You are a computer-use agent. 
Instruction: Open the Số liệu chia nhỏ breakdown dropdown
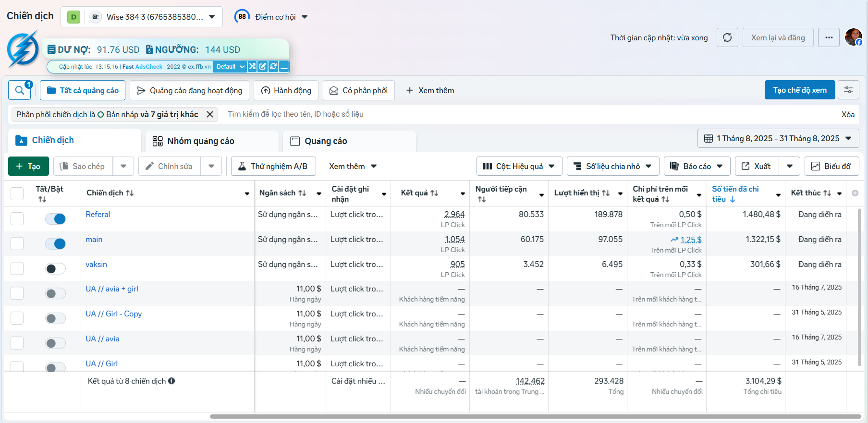613,166
